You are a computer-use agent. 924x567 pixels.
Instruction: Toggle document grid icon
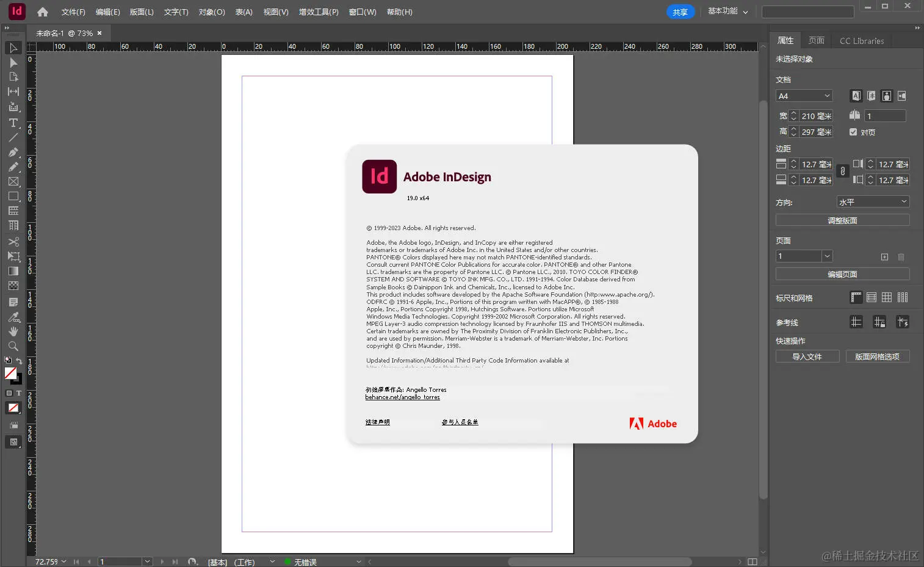(887, 297)
